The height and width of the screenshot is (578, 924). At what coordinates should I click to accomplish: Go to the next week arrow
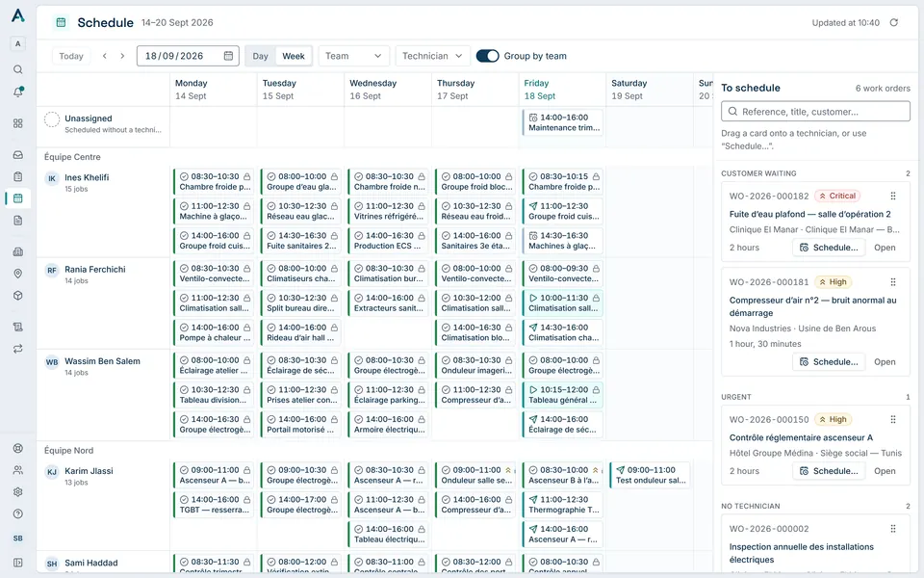(x=122, y=56)
